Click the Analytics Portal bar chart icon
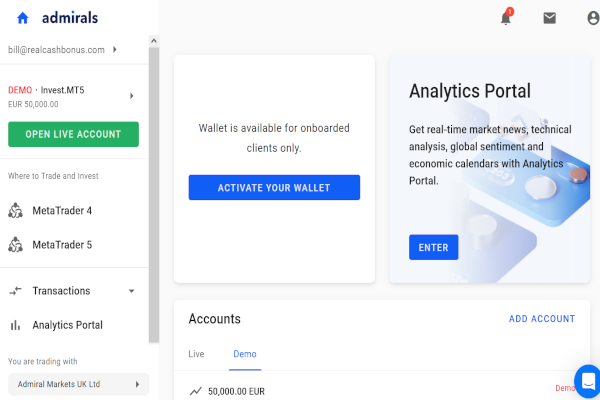 (x=15, y=325)
